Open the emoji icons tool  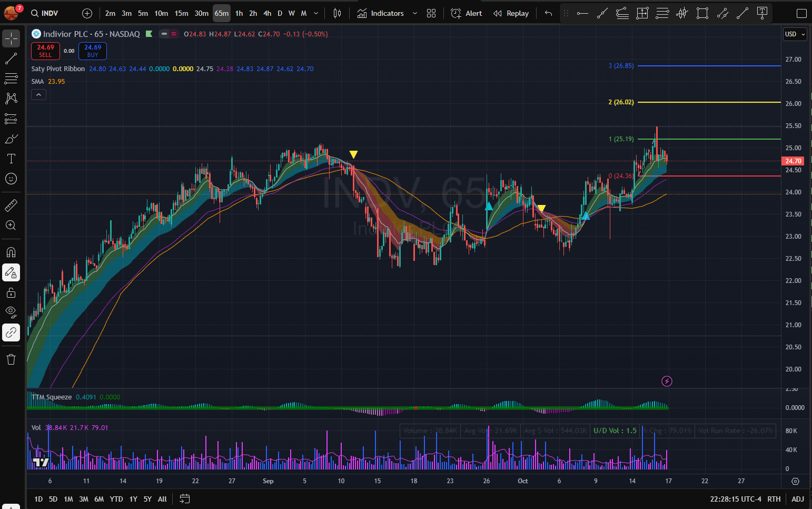[x=11, y=179]
